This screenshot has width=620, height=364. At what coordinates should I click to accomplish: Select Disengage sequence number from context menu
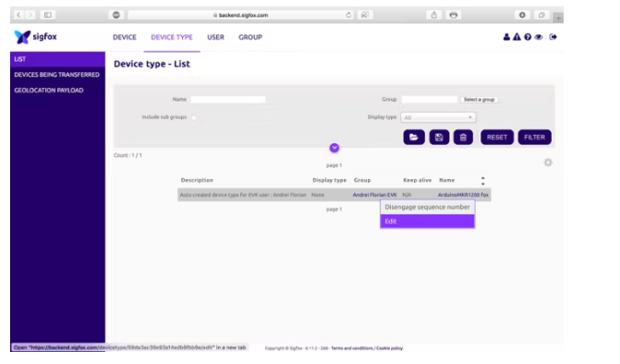pyautogui.click(x=427, y=207)
